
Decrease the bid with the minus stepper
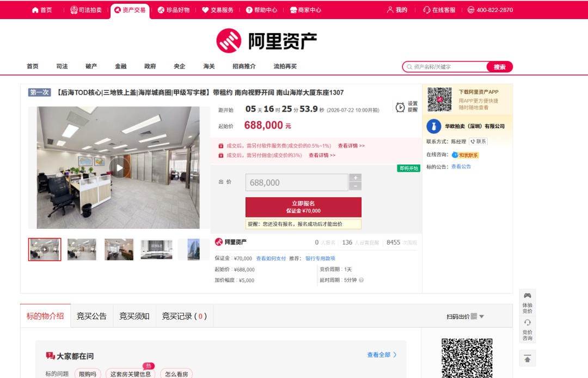coord(355,186)
